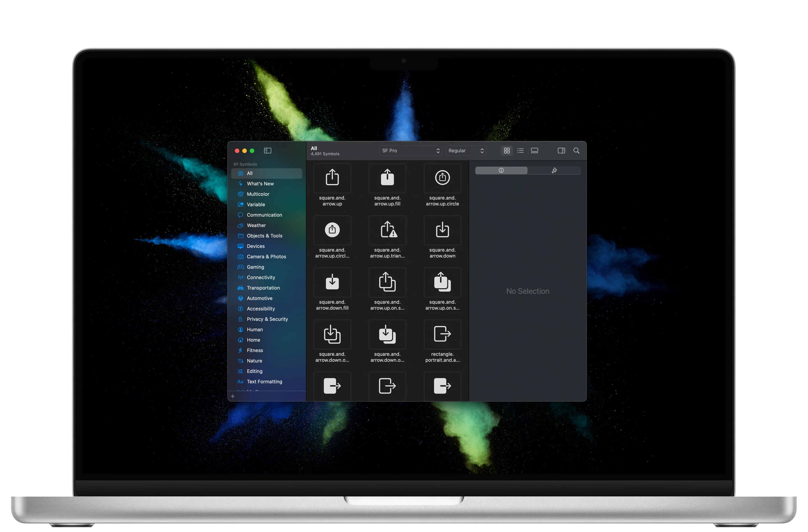Select square.and.arrow.up symbol

(x=332, y=178)
